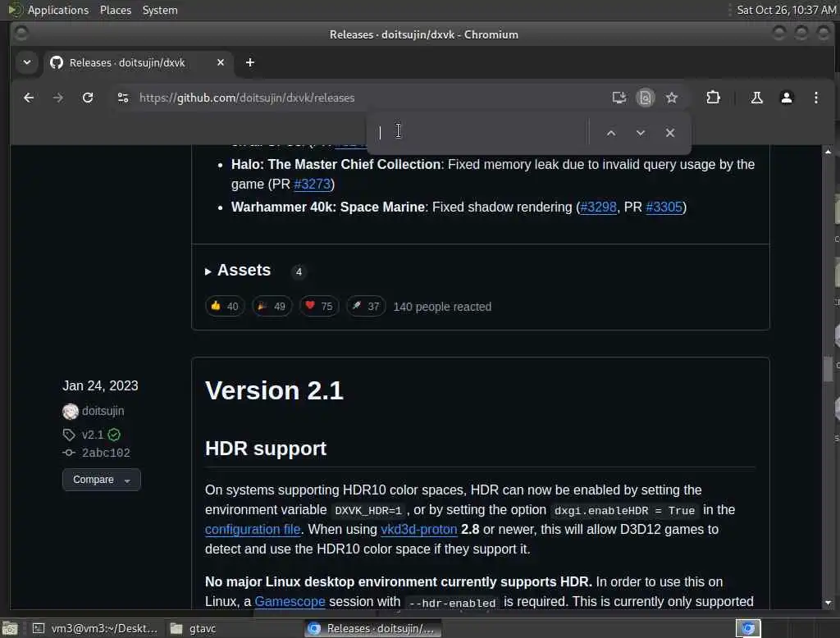Image resolution: width=840 pixels, height=638 pixels.
Task: Open the vkd3d-proton link
Action: (x=419, y=529)
